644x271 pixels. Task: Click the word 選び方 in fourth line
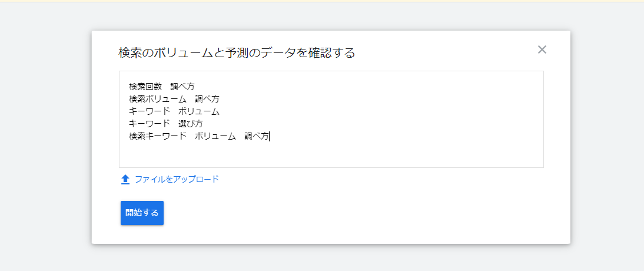191,124
